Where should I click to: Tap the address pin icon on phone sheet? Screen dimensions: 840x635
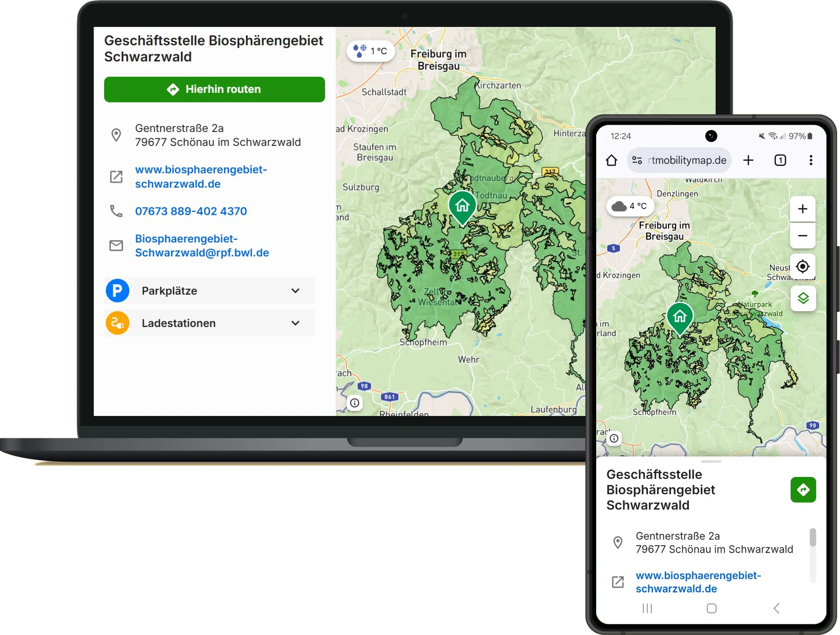617,542
